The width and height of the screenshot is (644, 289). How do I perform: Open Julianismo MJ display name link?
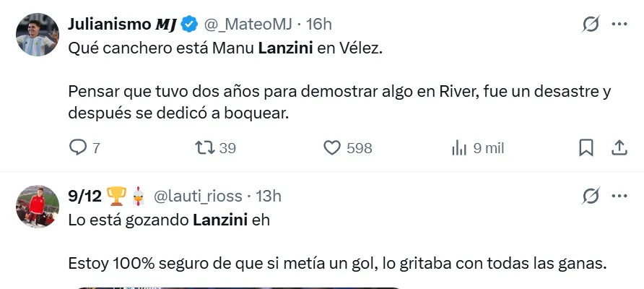point(121,24)
